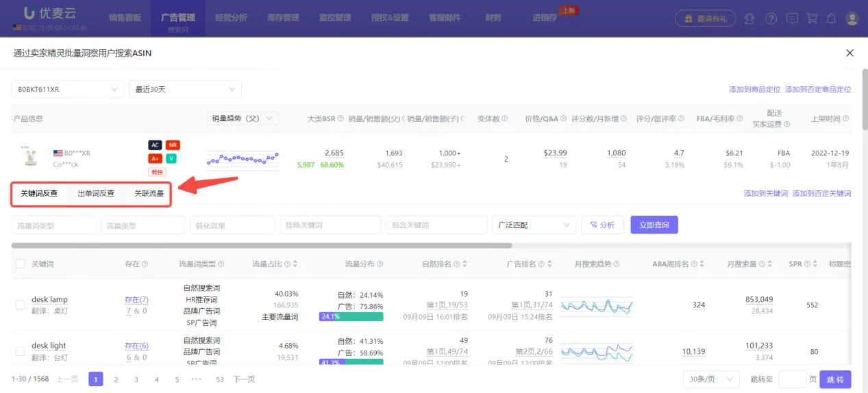Viewport: 868px width, 393px height.
Task: Click the 添加到关键词 link
Action: [766, 194]
